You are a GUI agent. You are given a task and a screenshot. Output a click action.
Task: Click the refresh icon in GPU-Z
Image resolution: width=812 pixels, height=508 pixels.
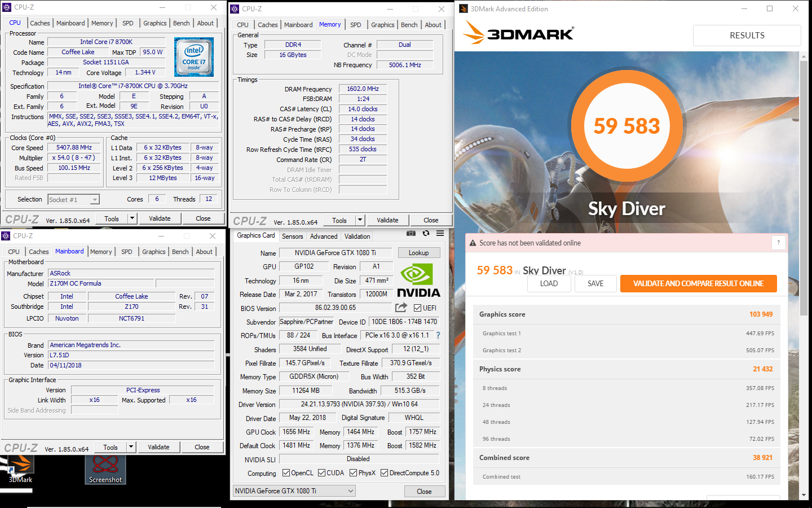[x=426, y=233]
